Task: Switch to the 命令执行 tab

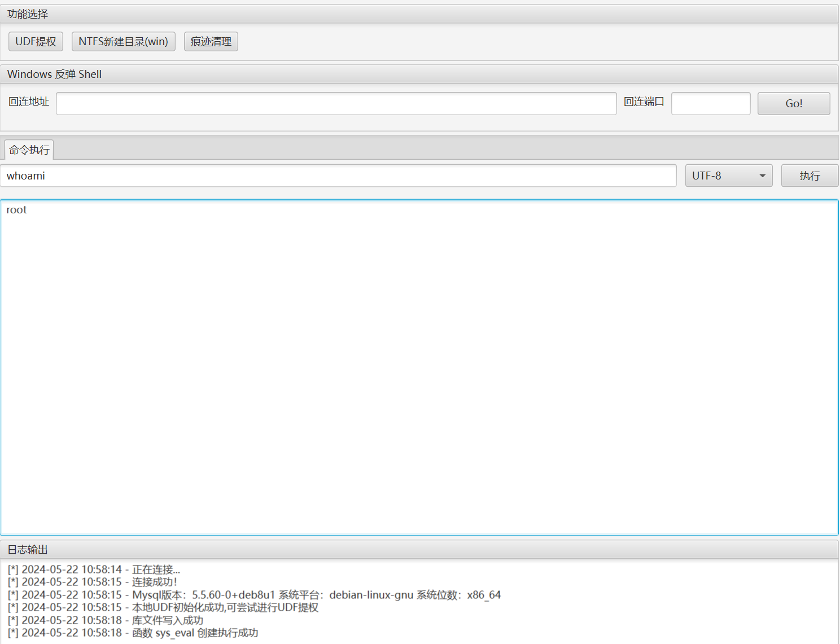Action: (x=29, y=150)
